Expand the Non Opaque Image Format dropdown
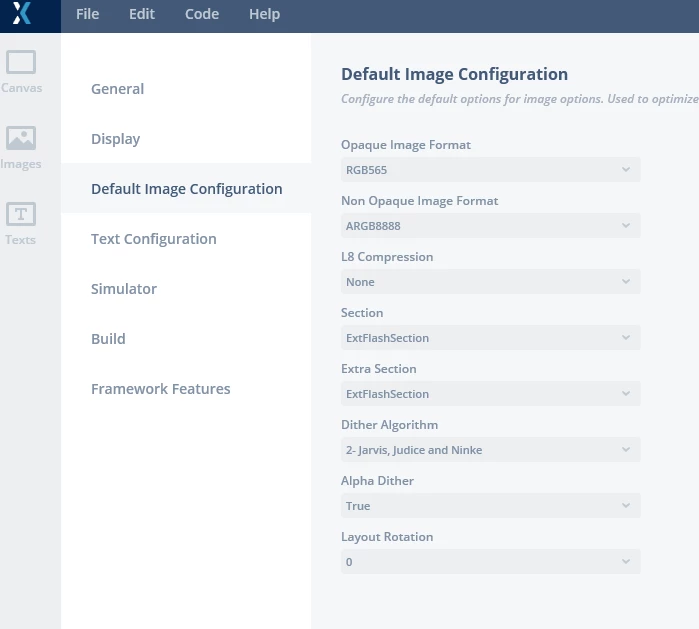 tap(490, 226)
